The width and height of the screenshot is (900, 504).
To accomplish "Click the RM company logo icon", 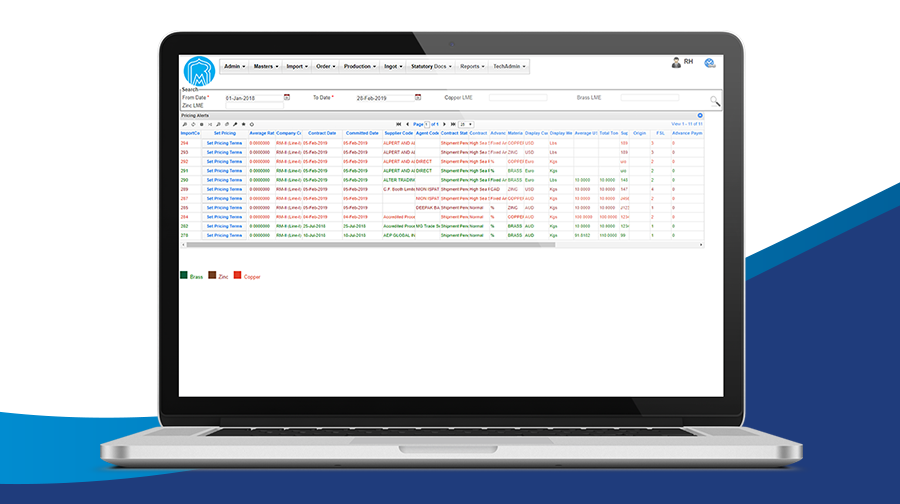I will pyautogui.click(x=199, y=72).
